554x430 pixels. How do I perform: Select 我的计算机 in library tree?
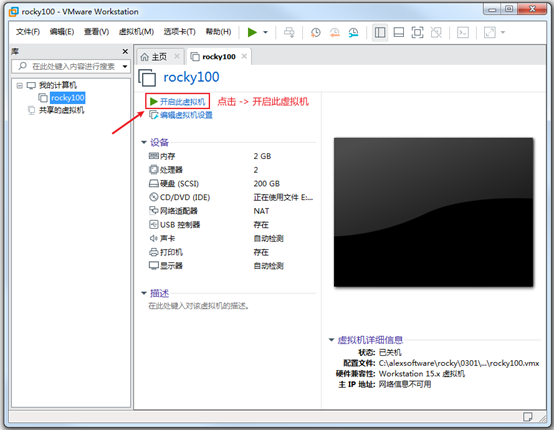pyautogui.click(x=58, y=85)
